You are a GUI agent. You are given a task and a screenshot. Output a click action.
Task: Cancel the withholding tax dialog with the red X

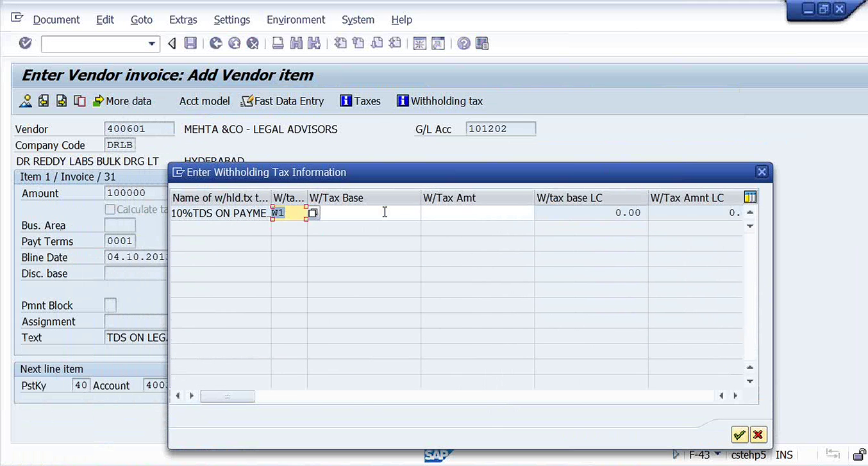[x=758, y=435]
